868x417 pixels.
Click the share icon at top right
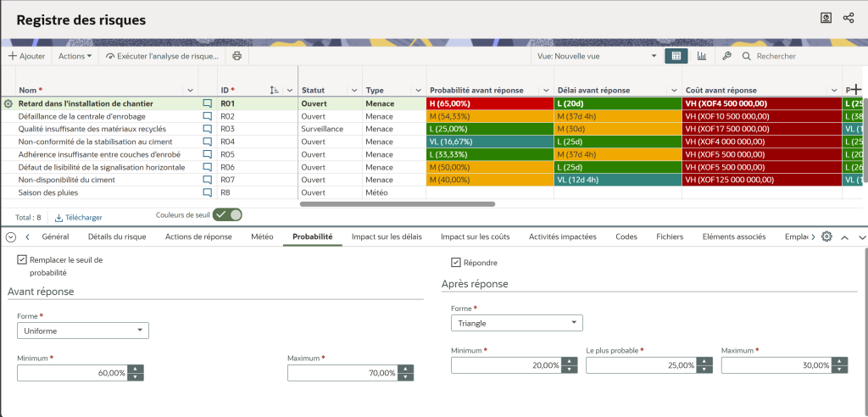[849, 18]
